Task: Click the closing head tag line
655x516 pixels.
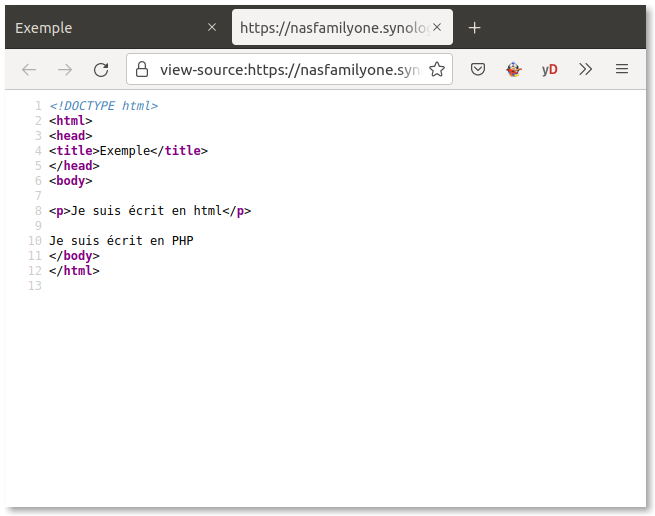Action: point(74,165)
